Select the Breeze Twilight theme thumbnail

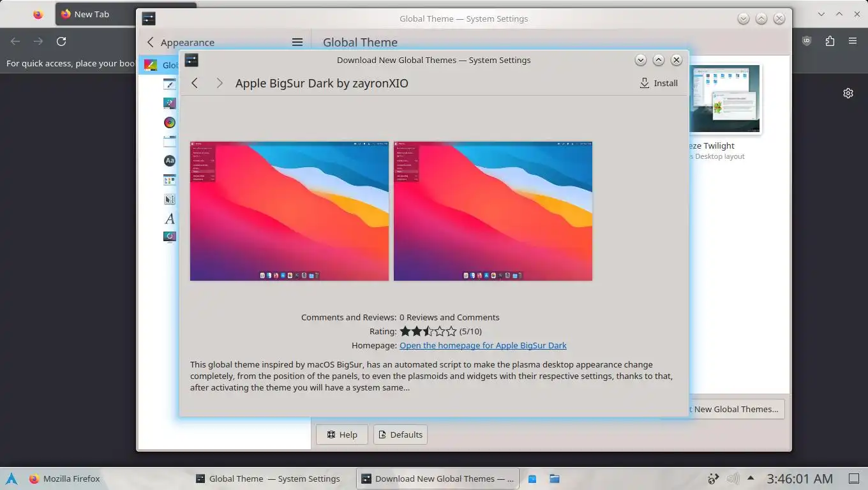[x=725, y=99]
